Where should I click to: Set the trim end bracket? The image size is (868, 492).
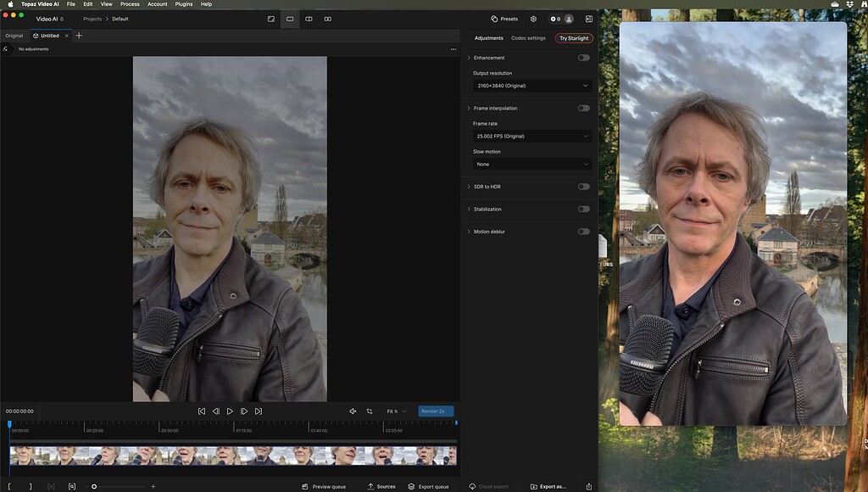click(31, 486)
